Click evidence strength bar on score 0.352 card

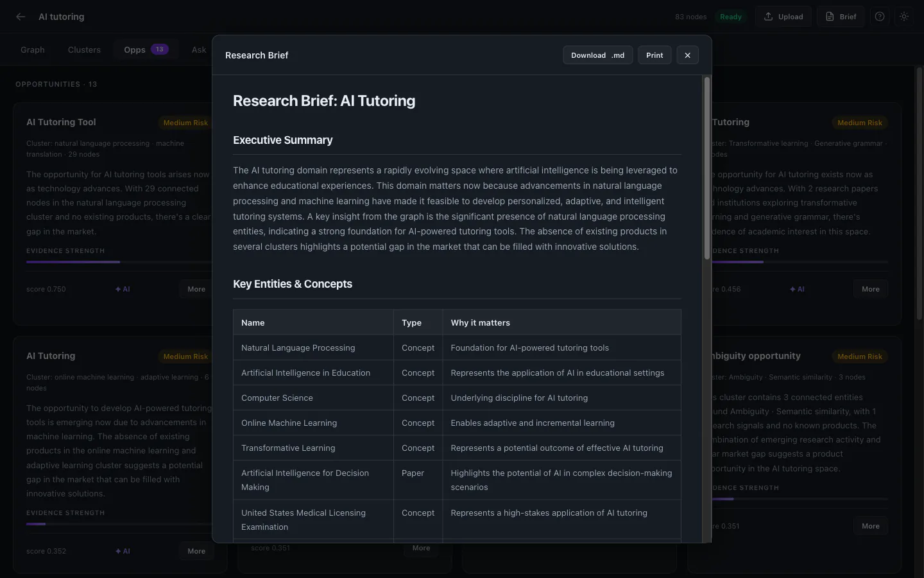pos(119,524)
